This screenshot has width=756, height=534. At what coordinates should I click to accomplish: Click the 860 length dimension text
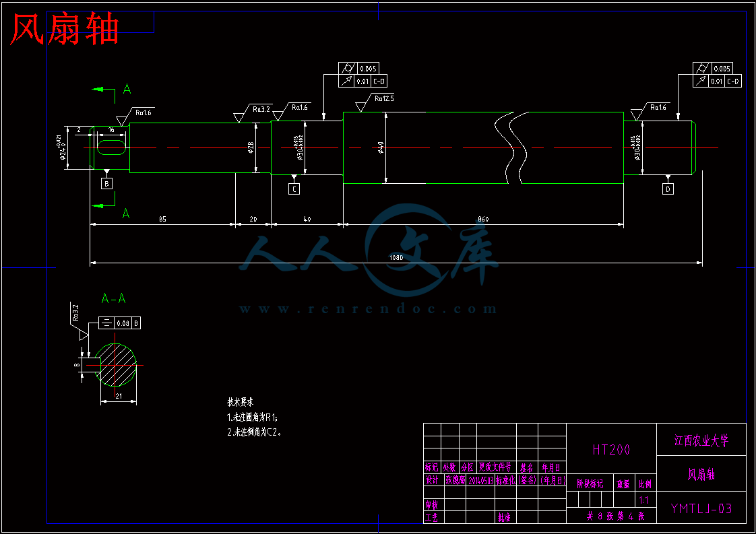tap(482, 220)
